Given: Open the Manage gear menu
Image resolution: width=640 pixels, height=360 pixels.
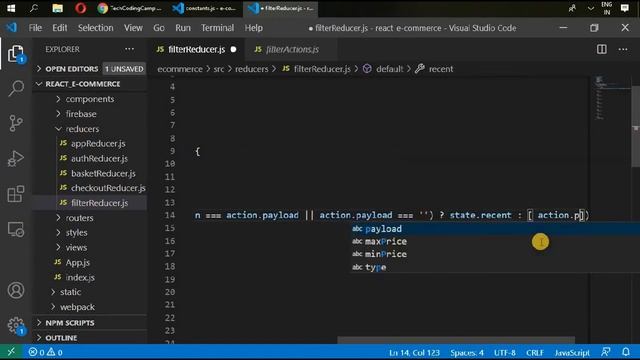Looking at the screenshot, I should pyautogui.click(x=16, y=326).
